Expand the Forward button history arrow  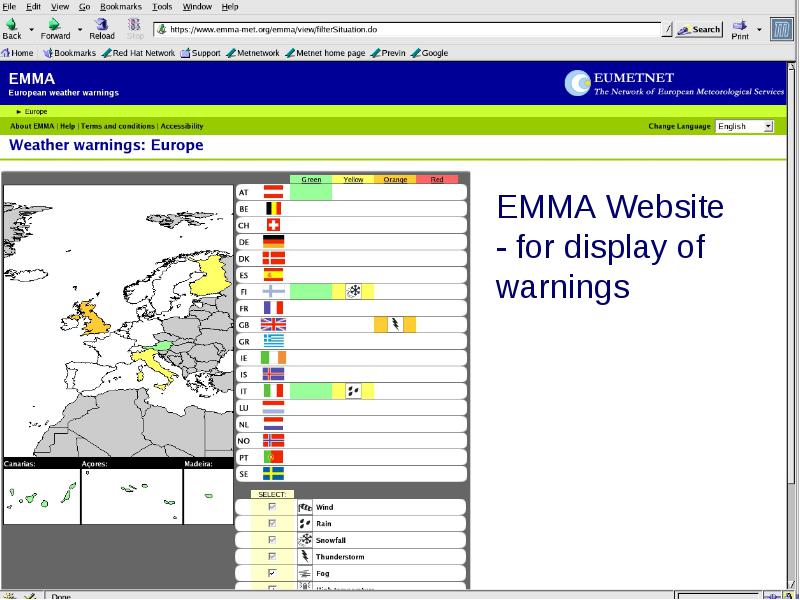click(x=80, y=30)
